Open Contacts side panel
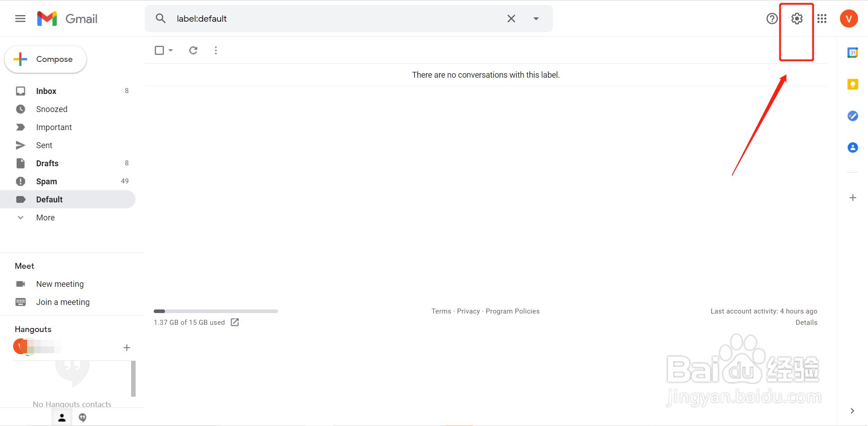 (x=853, y=148)
